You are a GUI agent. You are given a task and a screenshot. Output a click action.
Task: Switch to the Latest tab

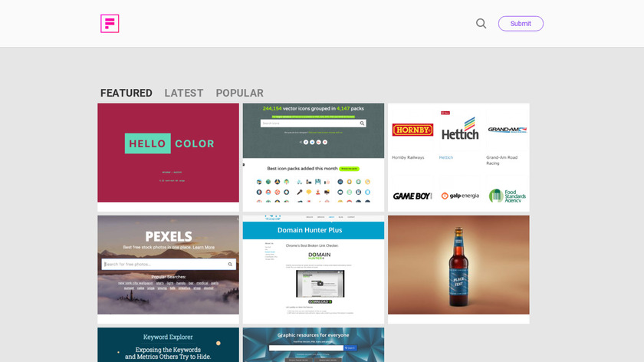(183, 93)
